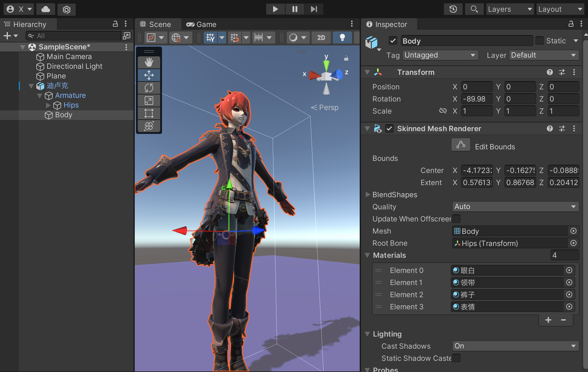Toggle scene lighting bulb icon
Viewport: 588px width, 372px height.
click(x=342, y=38)
